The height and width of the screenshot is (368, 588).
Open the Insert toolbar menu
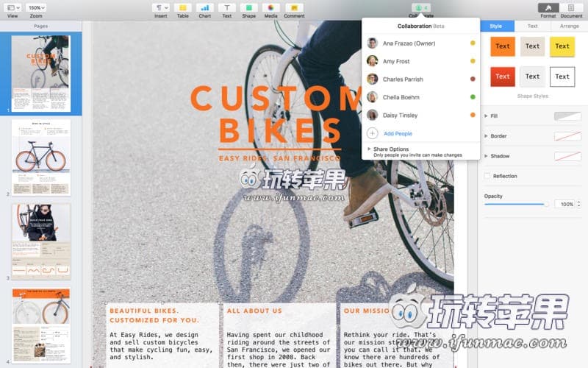[x=160, y=7]
